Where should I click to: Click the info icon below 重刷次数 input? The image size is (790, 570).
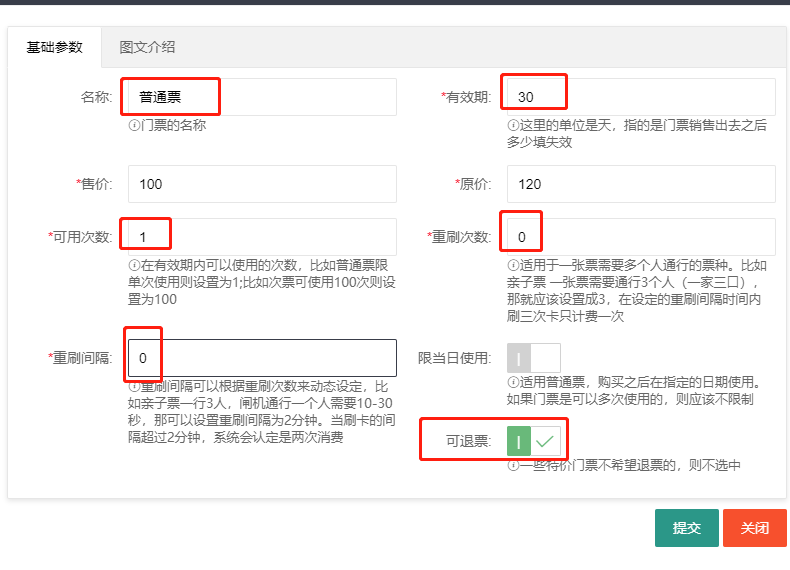click(513, 266)
